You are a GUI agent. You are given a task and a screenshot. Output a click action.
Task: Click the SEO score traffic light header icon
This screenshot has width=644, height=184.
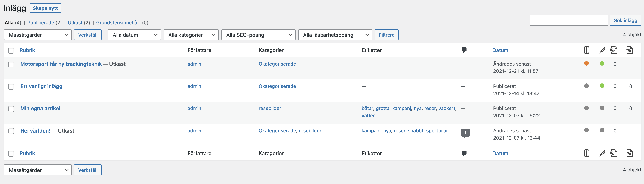(586, 50)
